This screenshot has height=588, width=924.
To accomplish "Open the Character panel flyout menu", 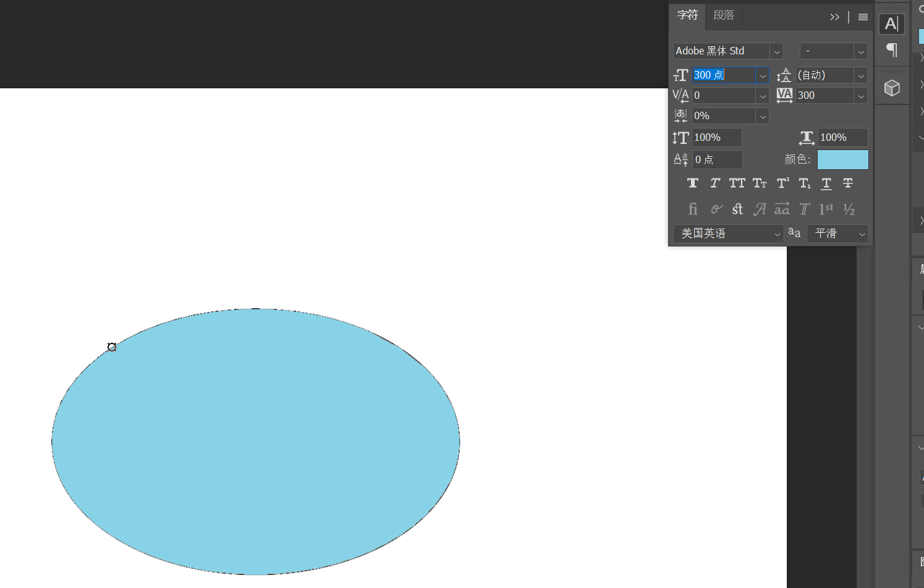I will [863, 17].
